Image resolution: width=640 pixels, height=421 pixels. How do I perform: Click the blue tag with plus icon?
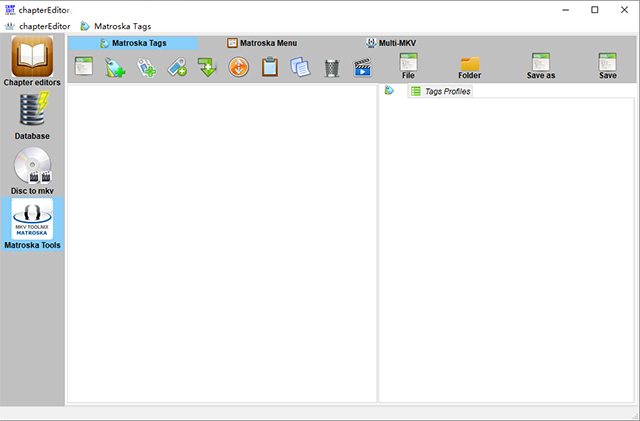(177, 67)
